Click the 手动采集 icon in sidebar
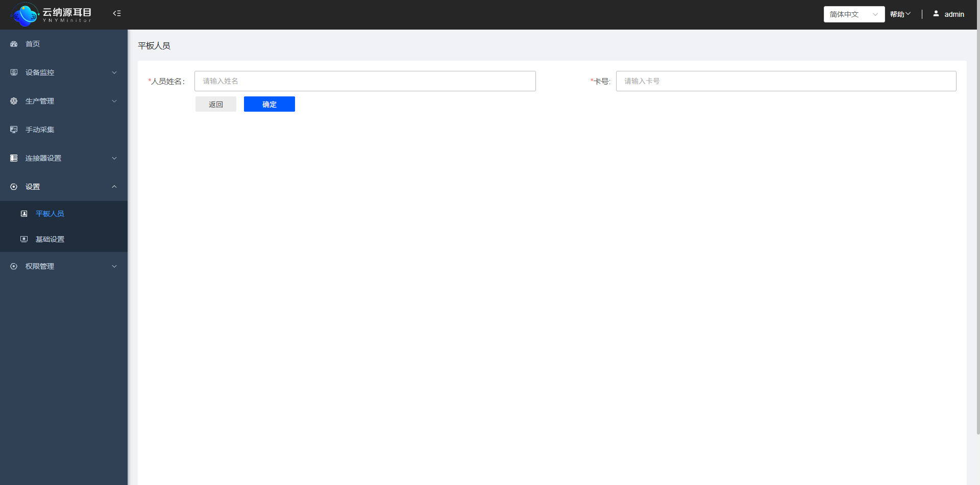Viewport: 980px width, 485px height. coord(14,130)
